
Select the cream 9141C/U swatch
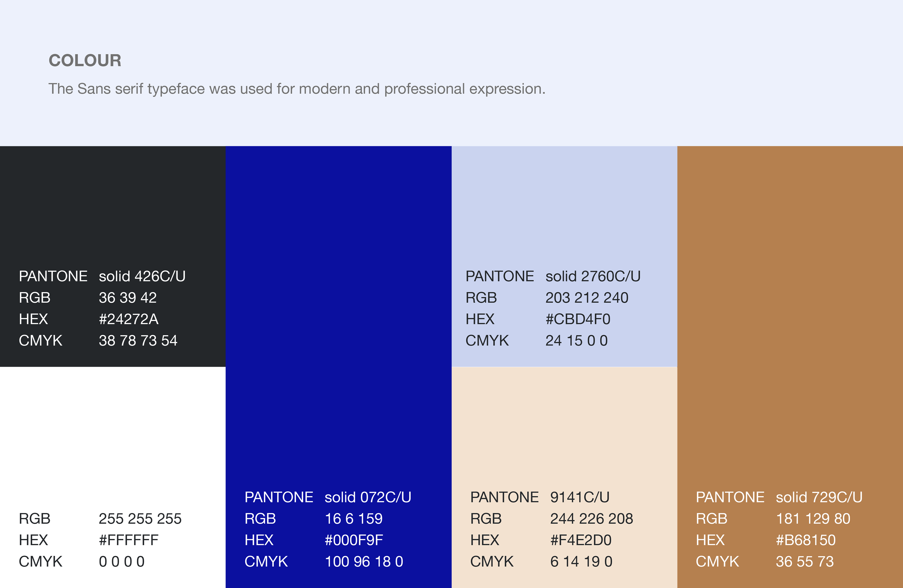pos(564,477)
